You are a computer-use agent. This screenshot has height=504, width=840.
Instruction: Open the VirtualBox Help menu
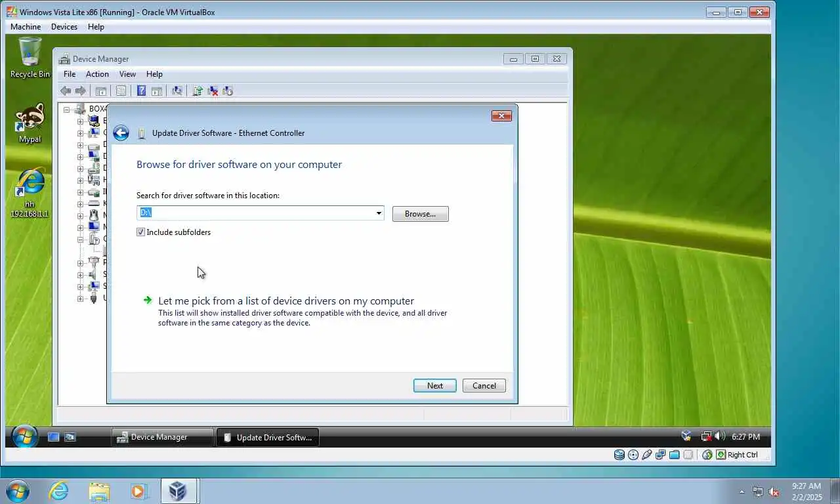96,27
